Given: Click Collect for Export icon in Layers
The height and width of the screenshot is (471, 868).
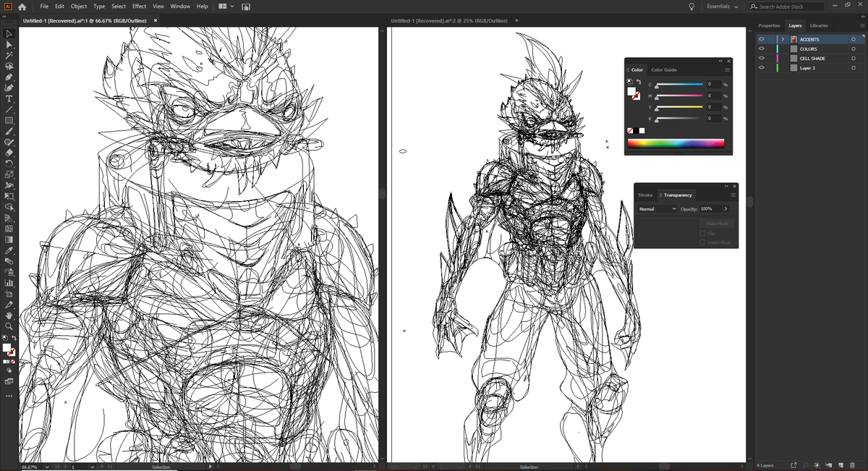Looking at the screenshot, I should [x=793, y=465].
